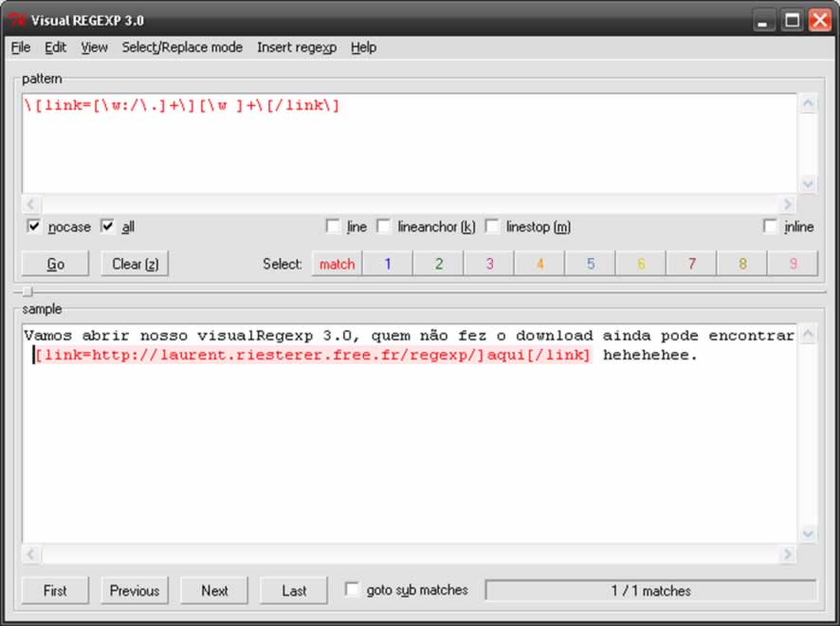
Task: Jump to the Next match
Action: pos(214,590)
